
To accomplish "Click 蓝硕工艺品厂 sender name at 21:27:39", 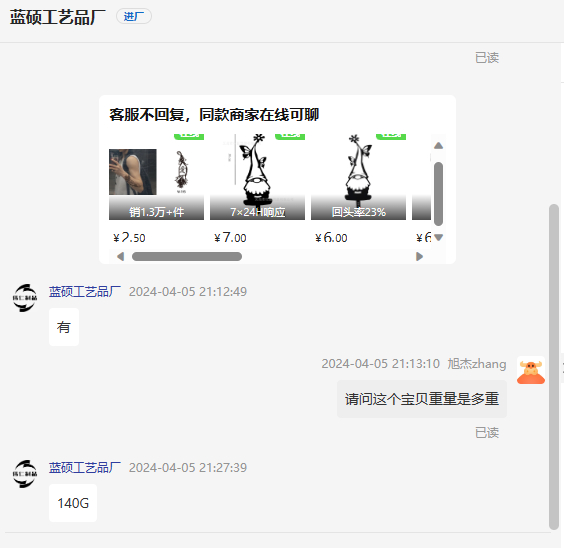I will (85, 467).
